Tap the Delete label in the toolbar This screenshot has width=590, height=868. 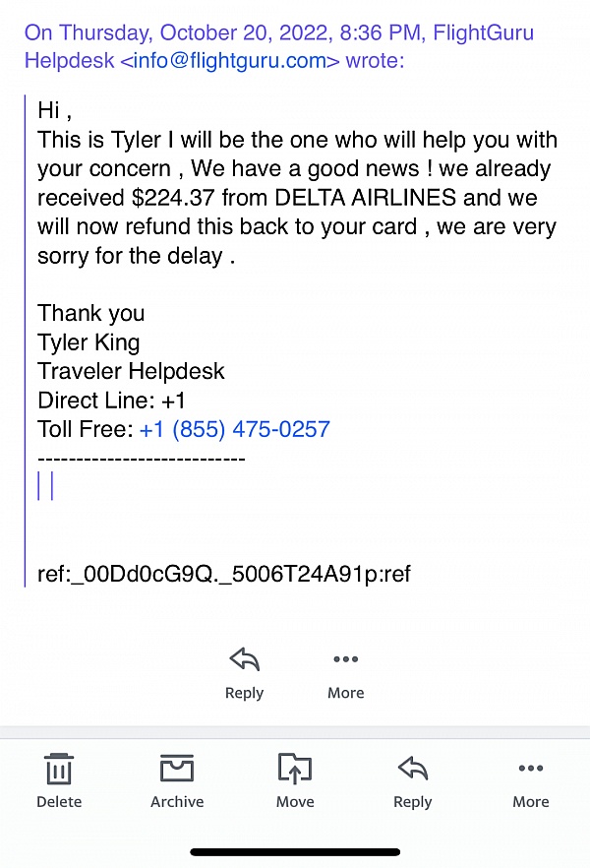click(59, 801)
